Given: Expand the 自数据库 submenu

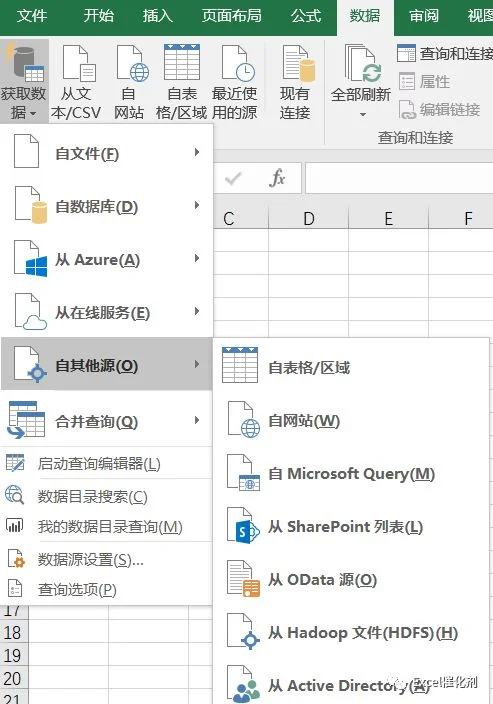Looking at the screenshot, I should click(106, 206).
